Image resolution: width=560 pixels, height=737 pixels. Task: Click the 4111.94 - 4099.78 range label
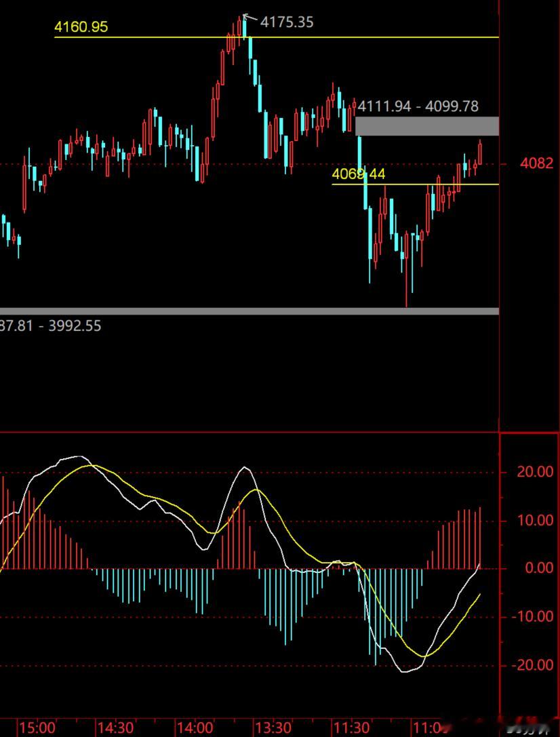click(418, 106)
